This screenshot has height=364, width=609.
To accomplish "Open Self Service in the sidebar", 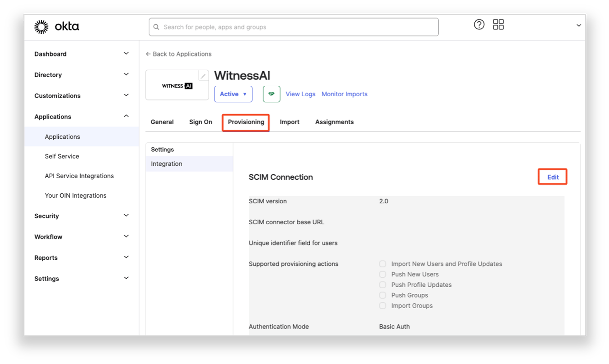I will tap(62, 156).
